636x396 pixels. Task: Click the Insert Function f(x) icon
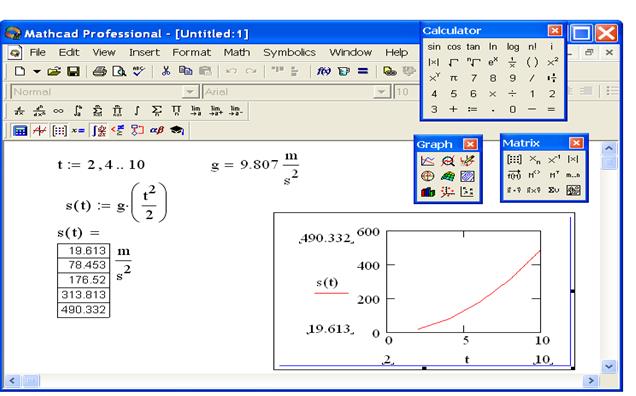pos(324,71)
